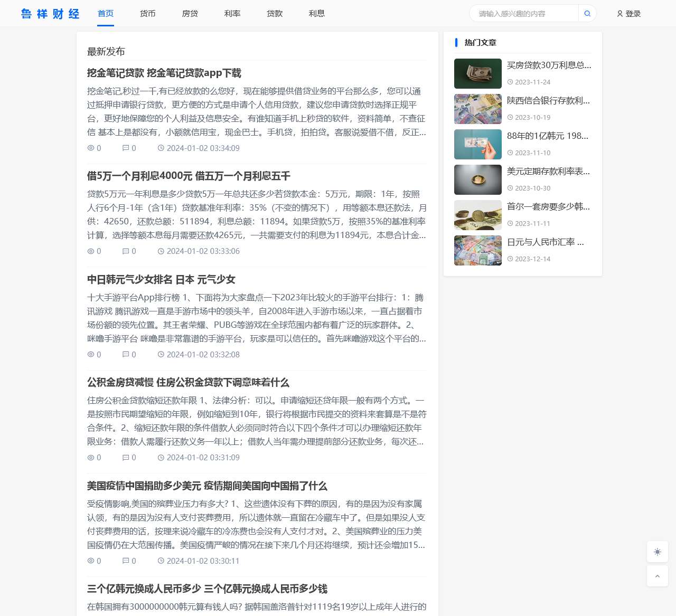Click clock icon beside 2024-01-02 03:31:09

coord(161,458)
